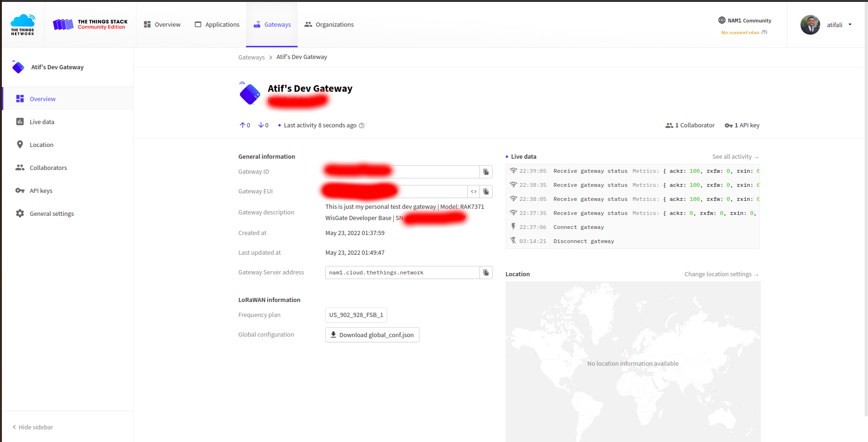Copy the Gateway EUI to clipboard

pyautogui.click(x=486, y=192)
